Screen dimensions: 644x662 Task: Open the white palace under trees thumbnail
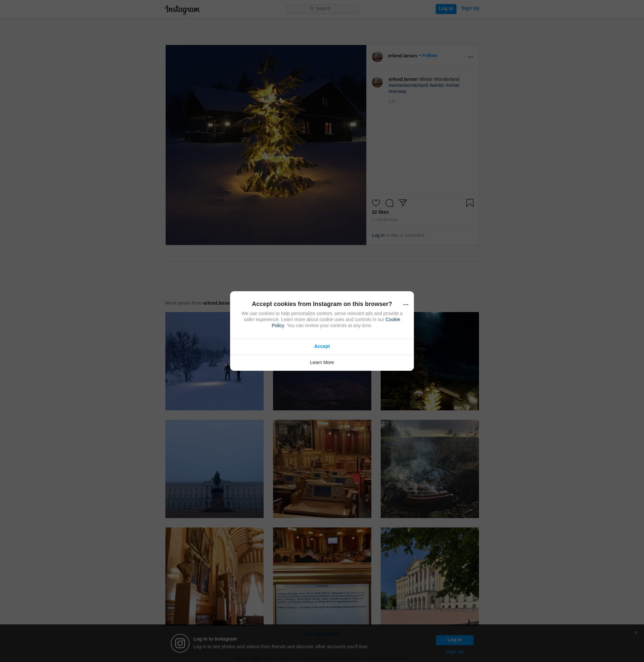[430, 576]
